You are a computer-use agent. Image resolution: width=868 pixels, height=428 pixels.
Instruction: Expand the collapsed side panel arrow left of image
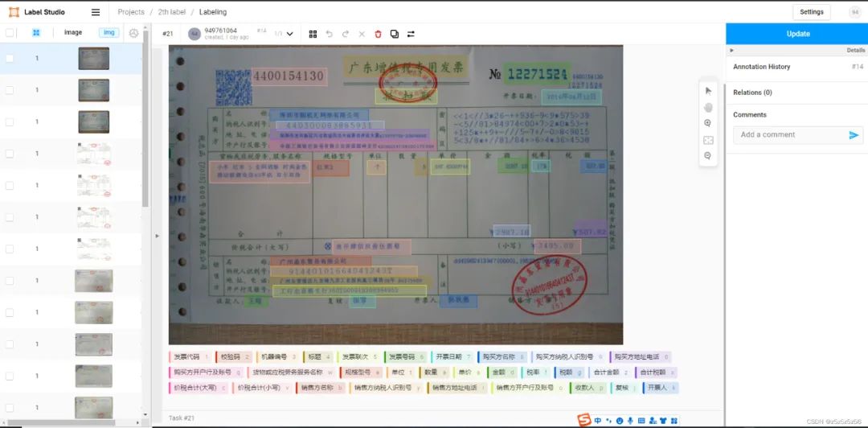157,236
